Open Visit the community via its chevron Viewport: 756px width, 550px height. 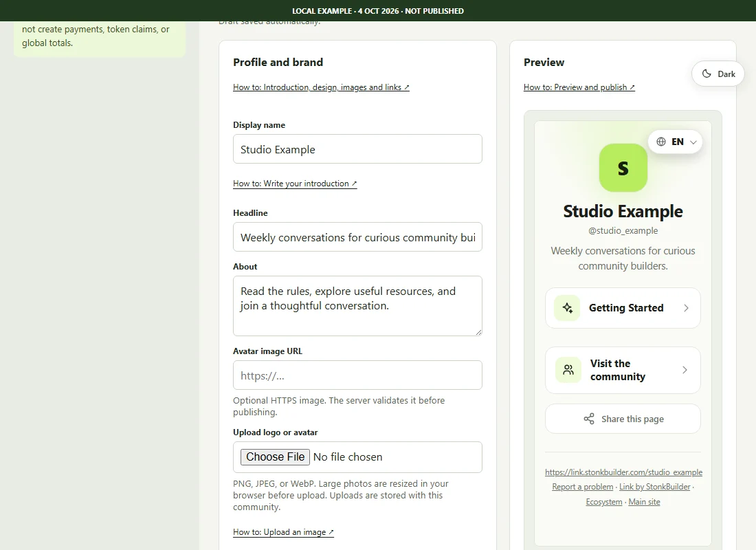pos(685,370)
